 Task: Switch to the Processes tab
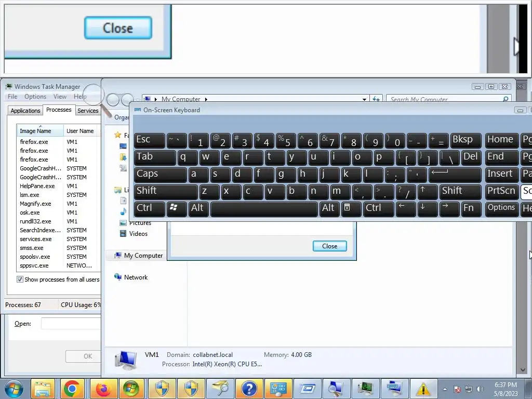[59, 110]
